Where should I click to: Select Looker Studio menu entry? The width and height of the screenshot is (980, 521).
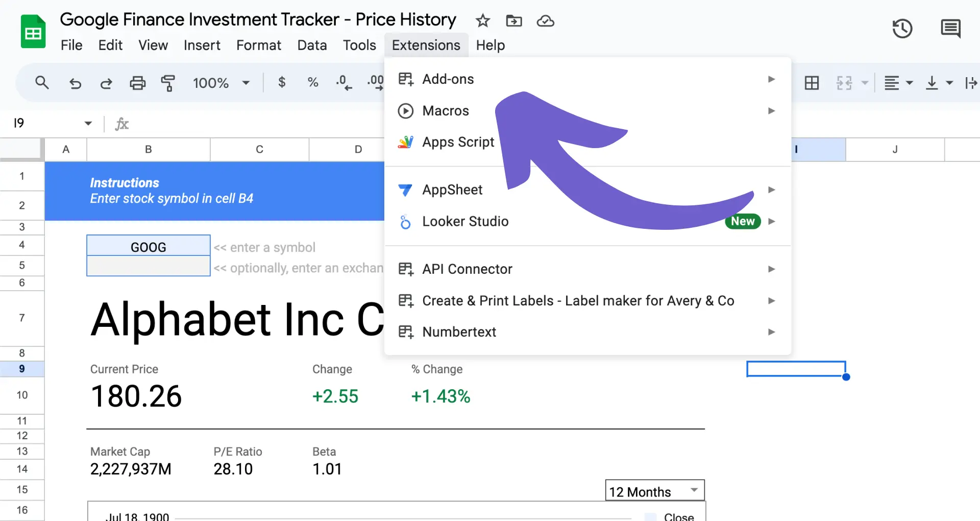[x=587, y=222]
